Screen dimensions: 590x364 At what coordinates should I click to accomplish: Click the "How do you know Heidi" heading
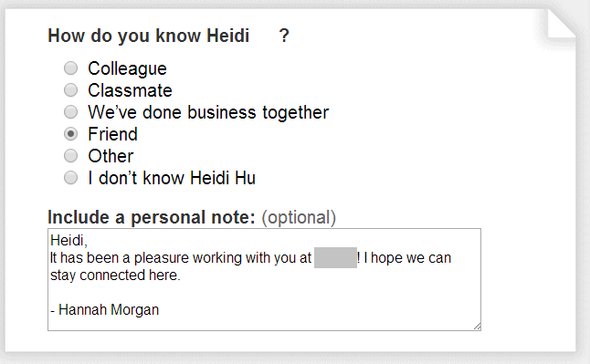(x=149, y=36)
